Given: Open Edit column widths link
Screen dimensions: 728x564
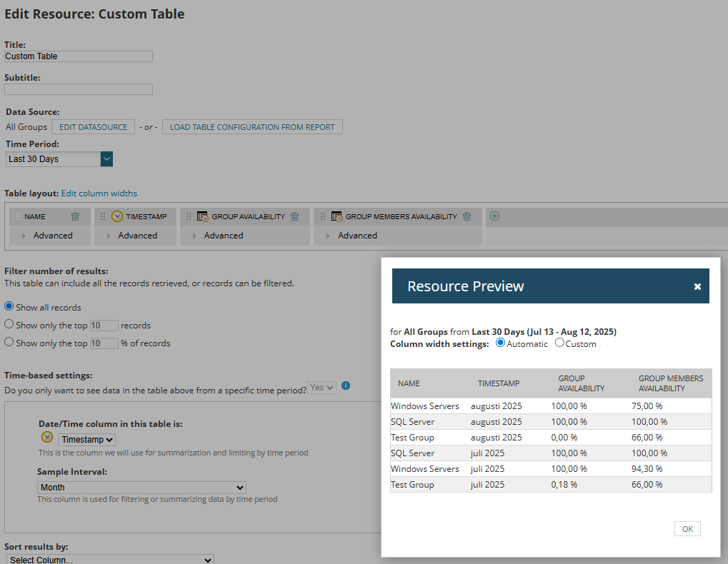Looking at the screenshot, I should (x=99, y=193).
